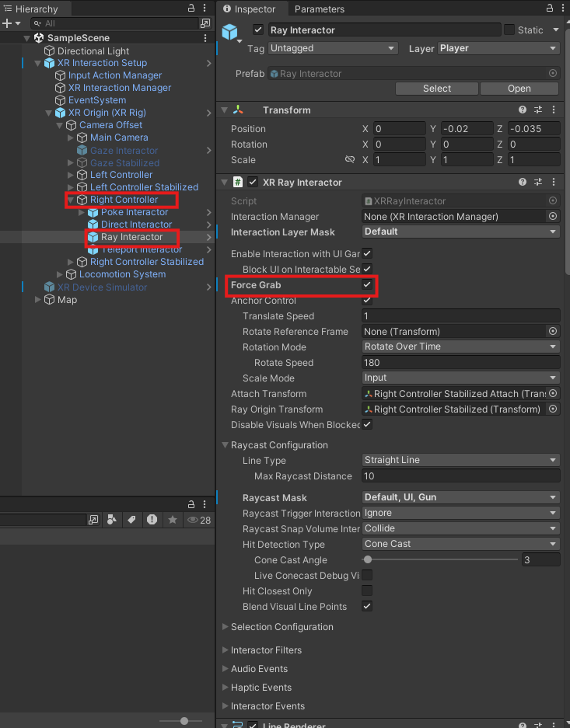Open Inspector panel options menu
The height and width of the screenshot is (728, 570).
pos(563,9)
